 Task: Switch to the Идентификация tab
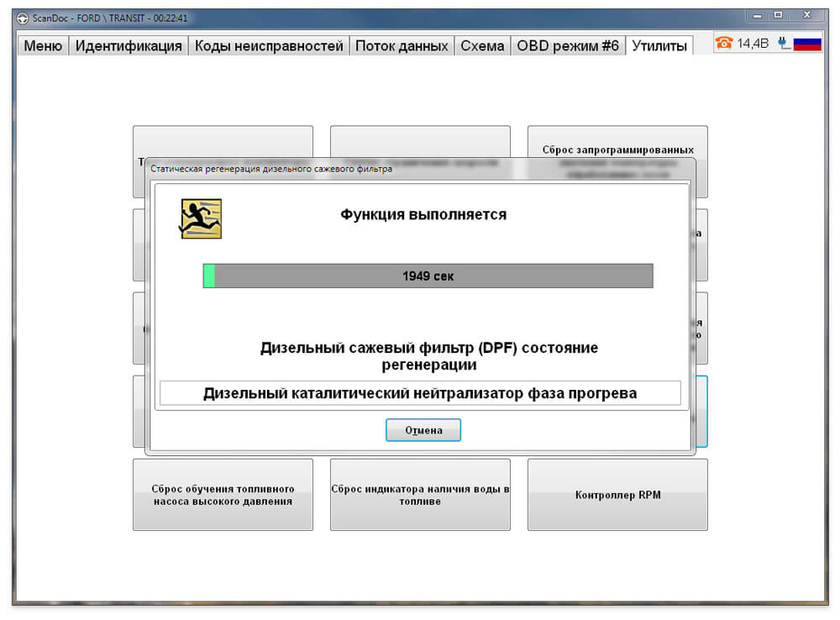tap(129, 46)
